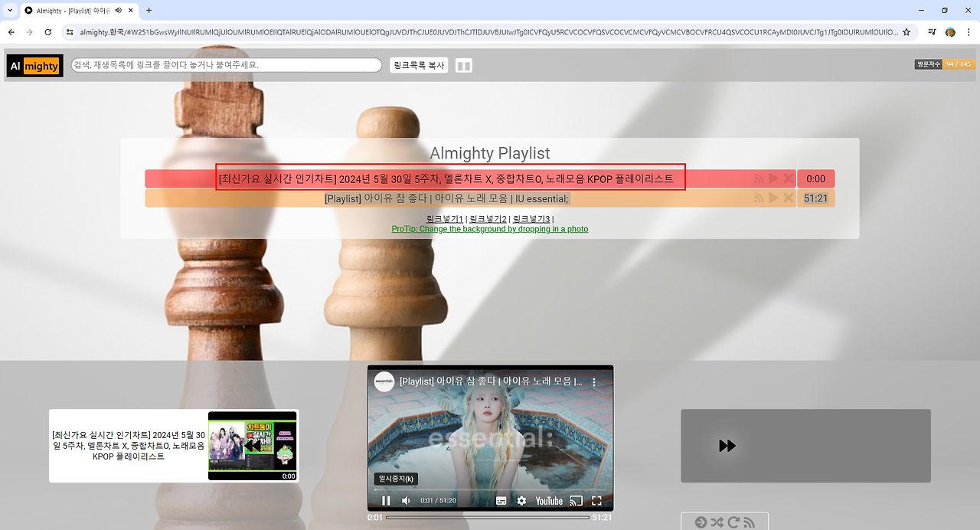
Task: Enable shuffle playback mode
Action: coord(717,522)
